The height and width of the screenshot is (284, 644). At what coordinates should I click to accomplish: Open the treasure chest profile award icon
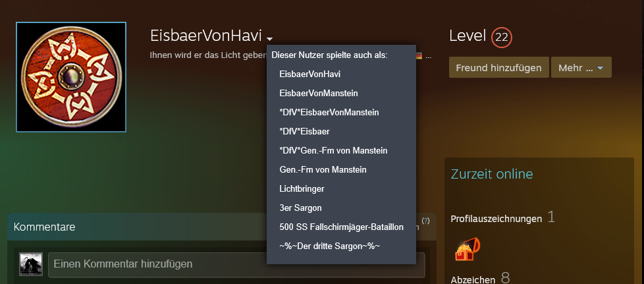[x=468, y=249]
